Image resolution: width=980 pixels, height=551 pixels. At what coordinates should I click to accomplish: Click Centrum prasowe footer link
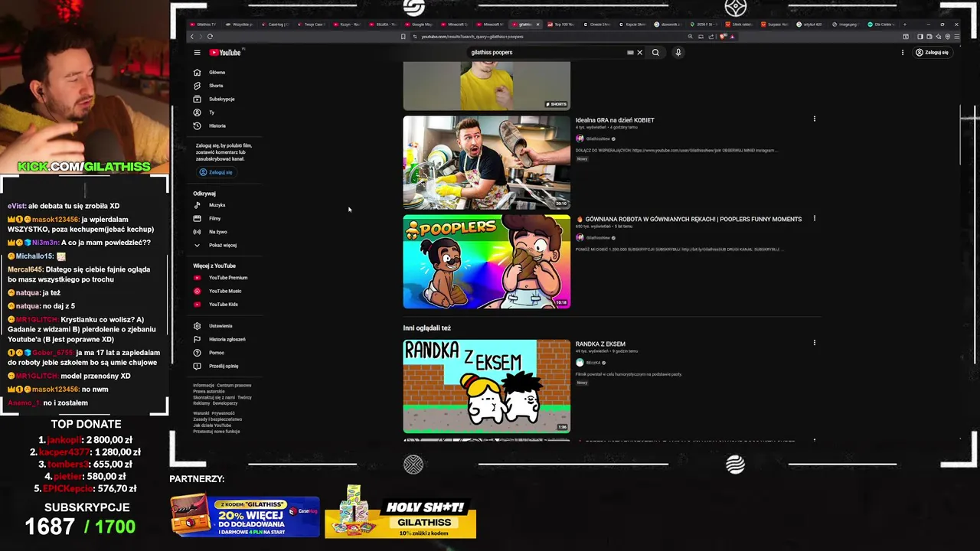(234, 386)
